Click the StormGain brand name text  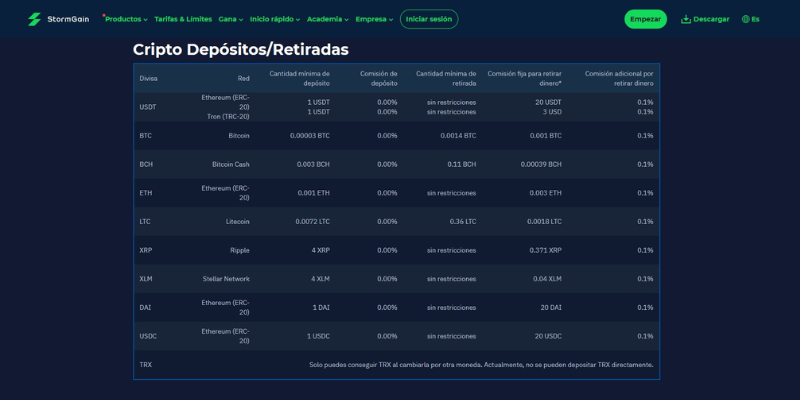(x=68, y=19)
